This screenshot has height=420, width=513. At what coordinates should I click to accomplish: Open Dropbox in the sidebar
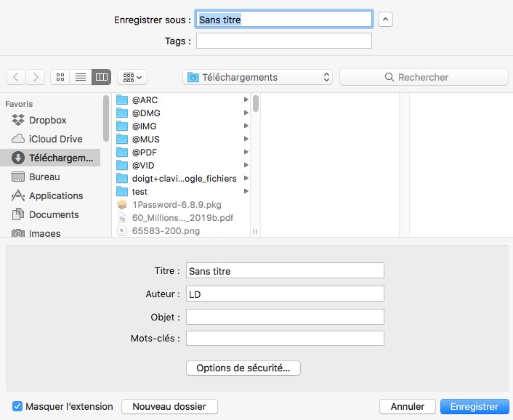[47, 120]
